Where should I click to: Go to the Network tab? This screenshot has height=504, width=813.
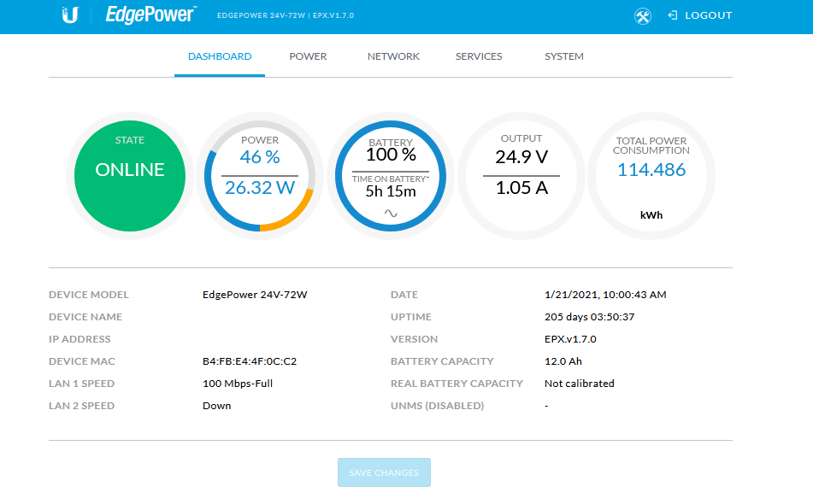pyautogui.click(x=393, y=56)
